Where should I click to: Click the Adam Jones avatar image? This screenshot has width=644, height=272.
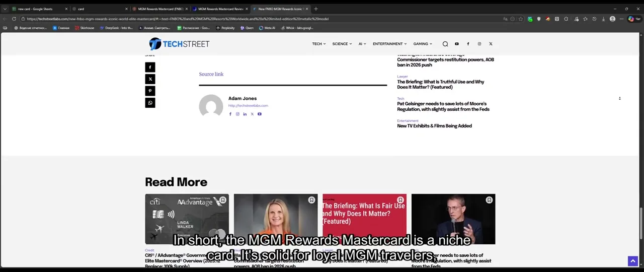click(211, 106)
